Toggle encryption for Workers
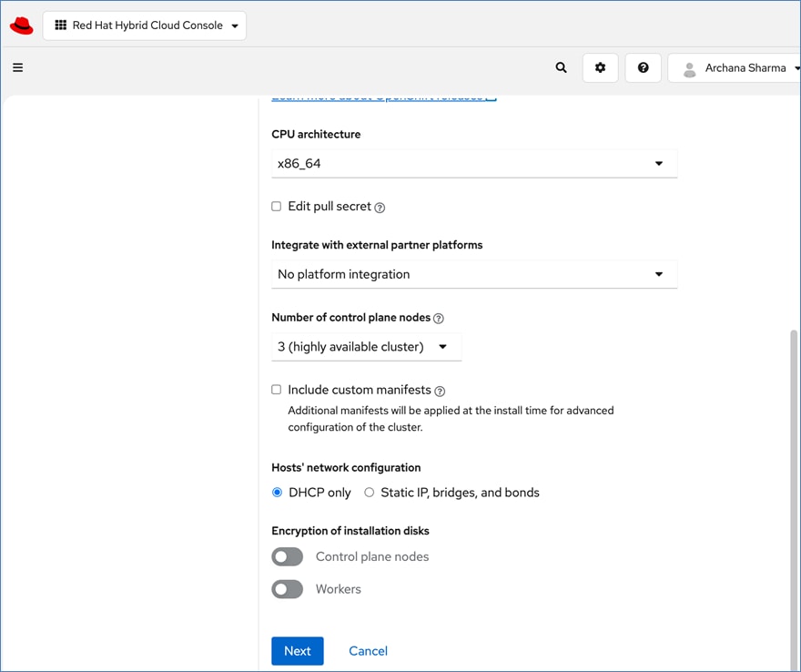Viewport: 801px width, 672px height. 287,589
